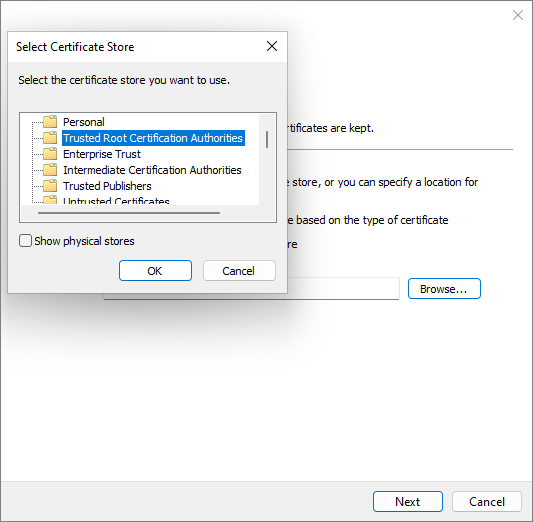Screen dimensions: 533x522
Task: Click the Intermediate Certification Authorities folder icon
Action: (50, 170)
